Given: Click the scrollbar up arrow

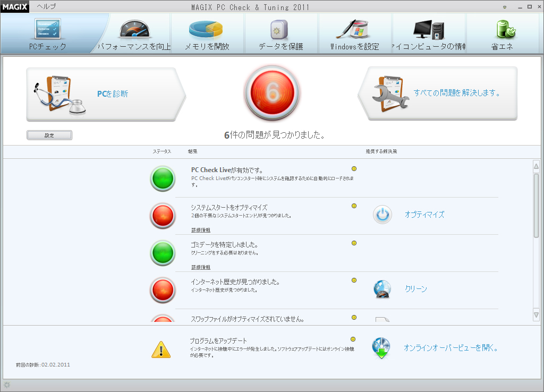Looking at the screenshot, I should point(537,166).
